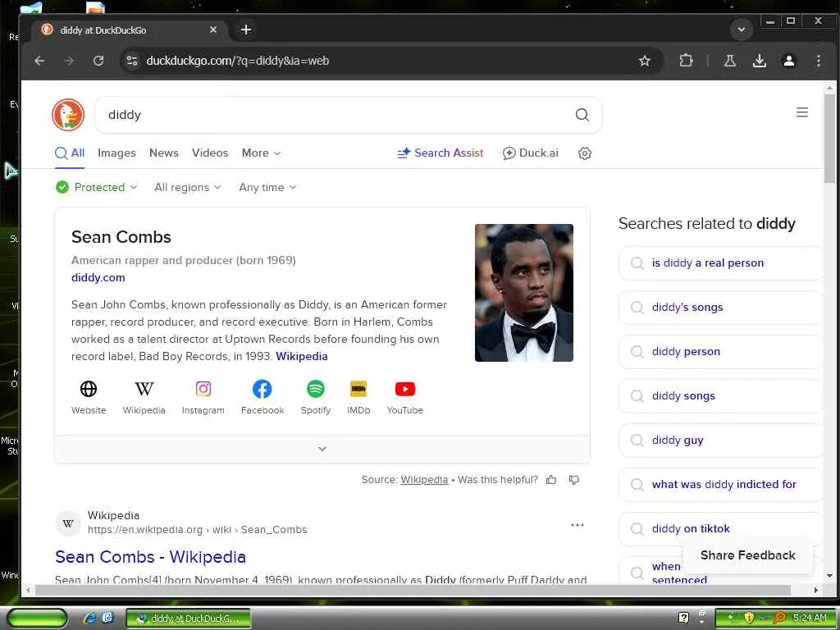The width and height of the screenshot is (840, 630).
Task: Open Chrome downloads
Action: click(759, 61)
